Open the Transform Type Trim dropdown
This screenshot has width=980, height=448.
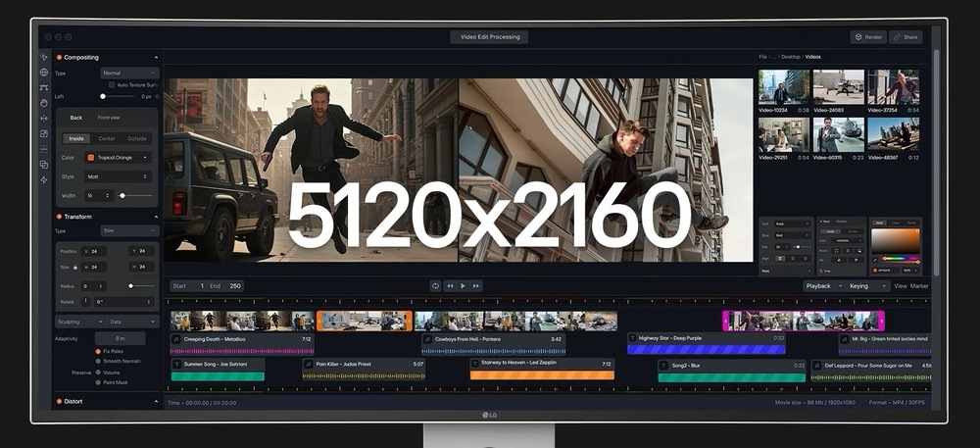coord(130,231)
